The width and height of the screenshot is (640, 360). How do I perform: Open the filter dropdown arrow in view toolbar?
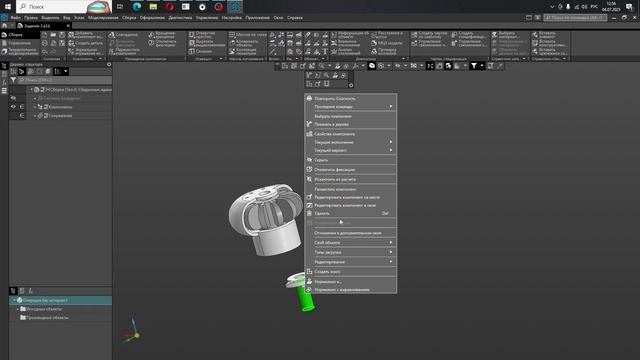point(482,66)
